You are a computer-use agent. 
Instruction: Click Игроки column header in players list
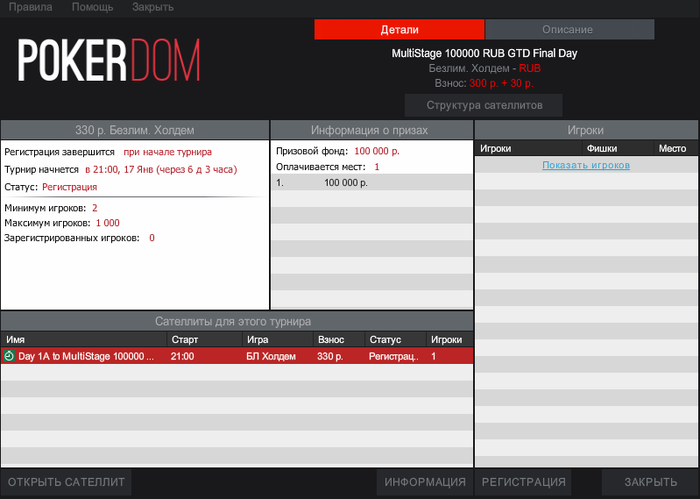pos(529,149)
